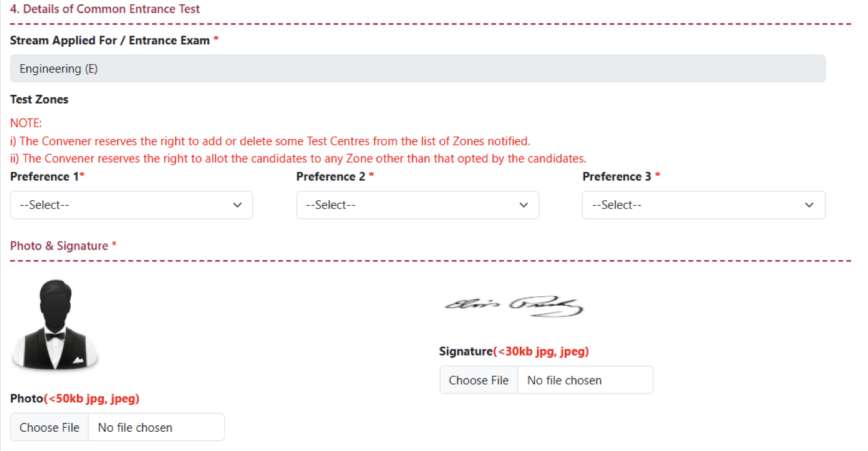
Task: Click "No file chosen" text under Signature
Action: (564, 380)
